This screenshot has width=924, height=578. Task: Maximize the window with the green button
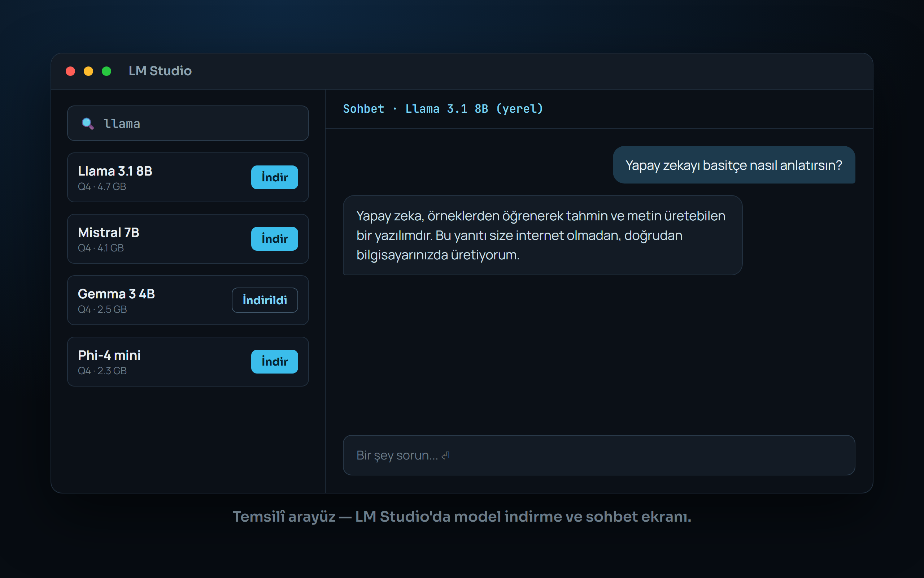pos(106,71)
